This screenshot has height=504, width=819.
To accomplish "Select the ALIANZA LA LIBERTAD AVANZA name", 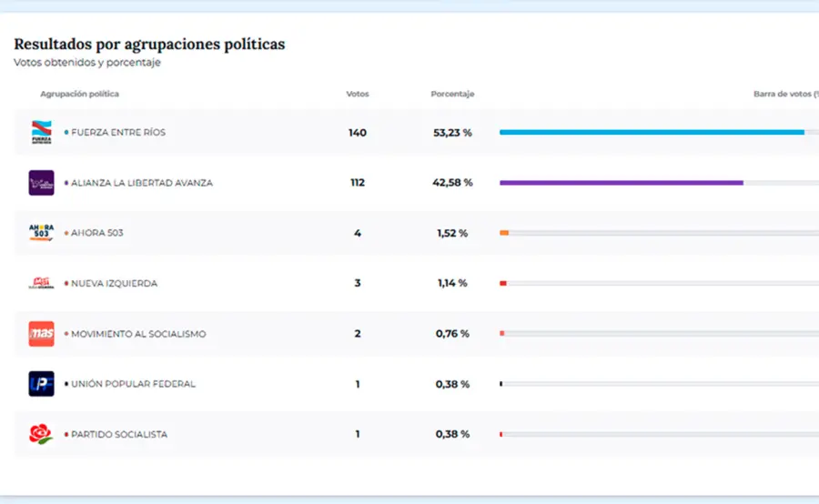I will (x=142, y=183).
